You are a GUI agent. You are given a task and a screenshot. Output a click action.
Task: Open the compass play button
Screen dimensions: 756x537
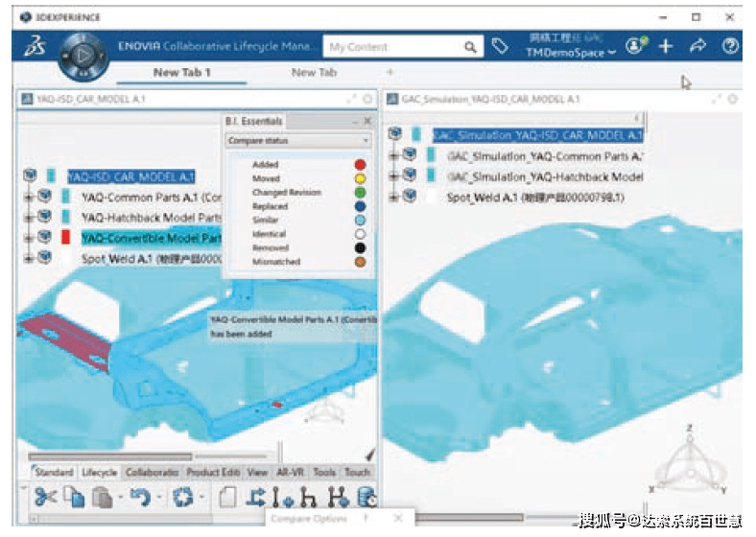click(x=83, y=56)
